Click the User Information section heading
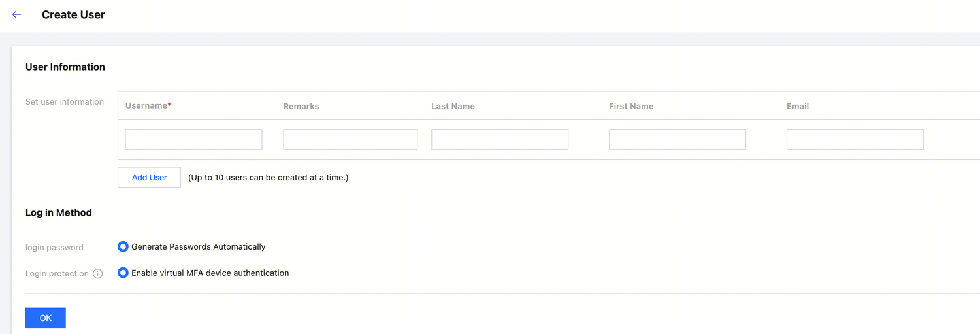The image size is (980, 334). click(65, 67)
